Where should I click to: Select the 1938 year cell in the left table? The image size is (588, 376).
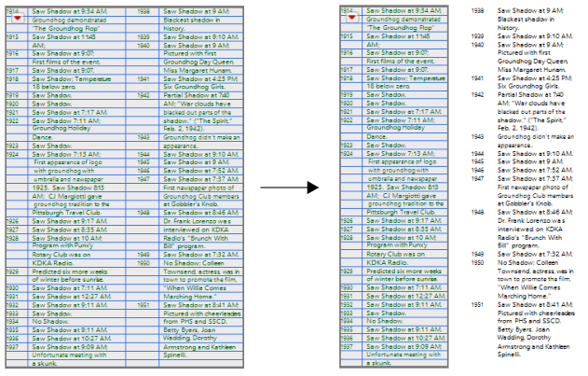point(144,11)
